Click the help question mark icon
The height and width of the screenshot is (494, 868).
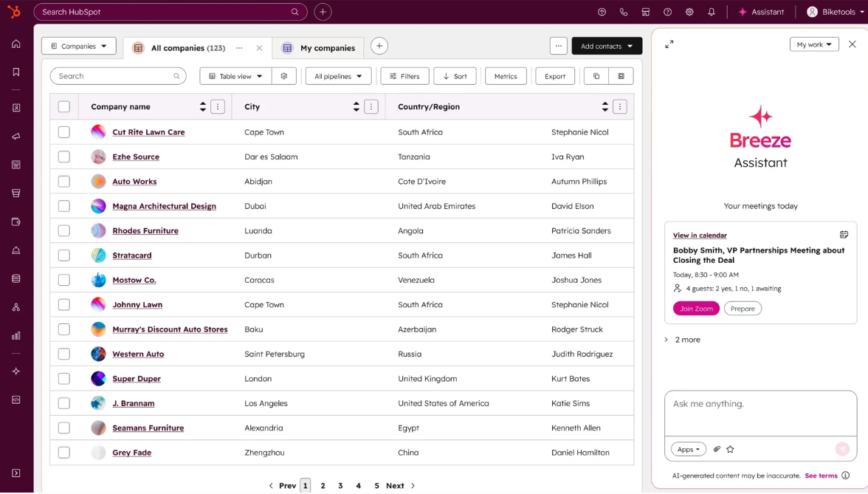click(667, 12)
